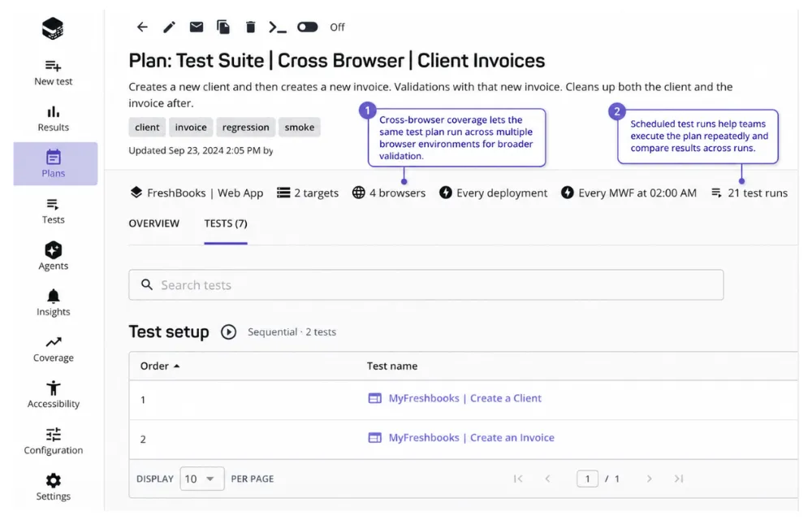Sort by the Order column header
Screen dimensions: 812x520
159,366
